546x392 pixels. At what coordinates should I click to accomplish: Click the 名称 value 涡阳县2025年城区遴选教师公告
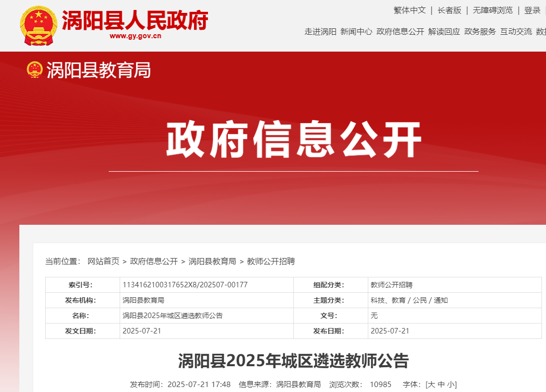pos(172,316)
